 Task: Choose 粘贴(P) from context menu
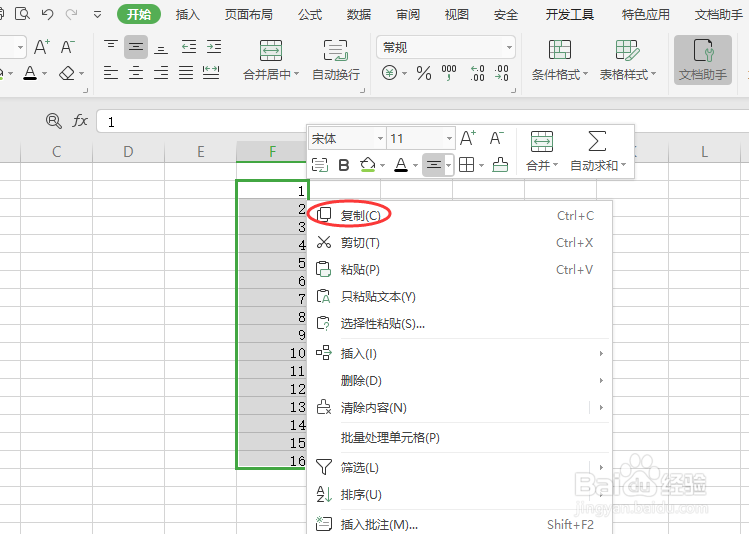point(460,269)
